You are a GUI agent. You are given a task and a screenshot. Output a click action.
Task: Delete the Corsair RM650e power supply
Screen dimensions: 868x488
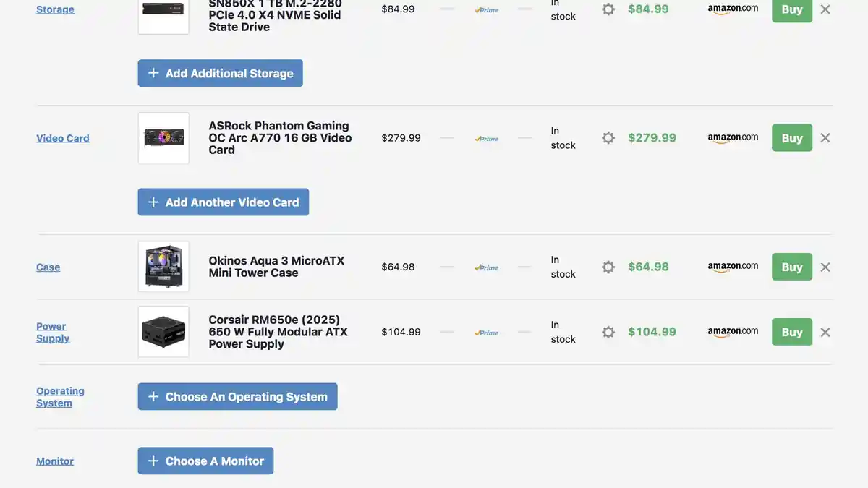[x=825, y=332]
